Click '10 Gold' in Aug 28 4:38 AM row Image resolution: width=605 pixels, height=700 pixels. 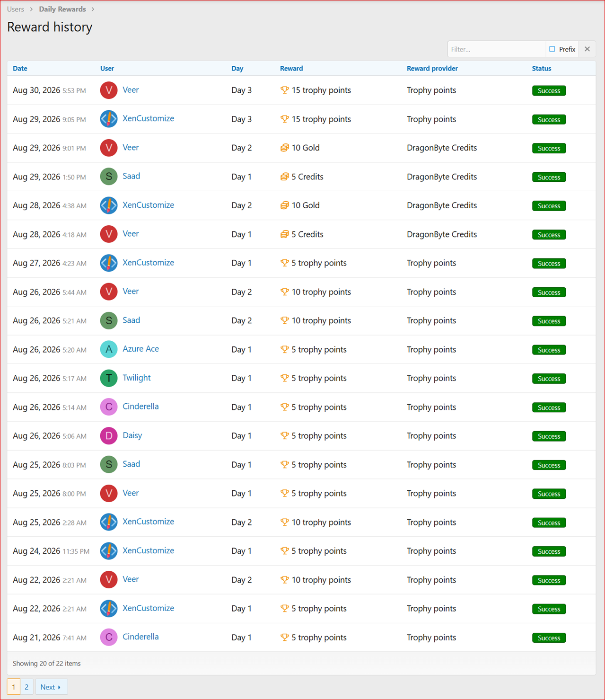[306, 205]
